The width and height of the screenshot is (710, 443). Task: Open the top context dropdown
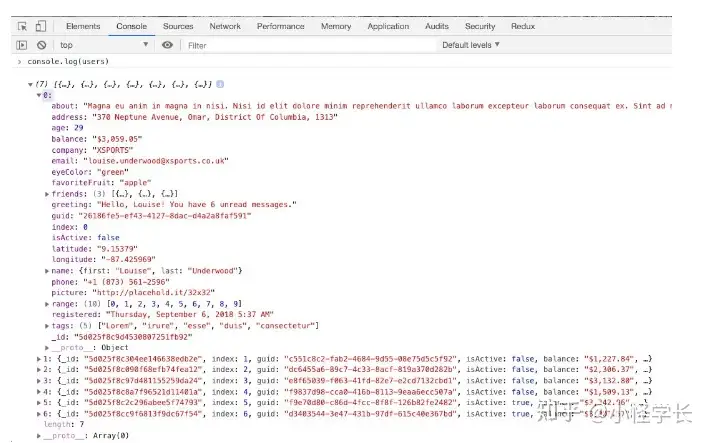click(104, 45)
